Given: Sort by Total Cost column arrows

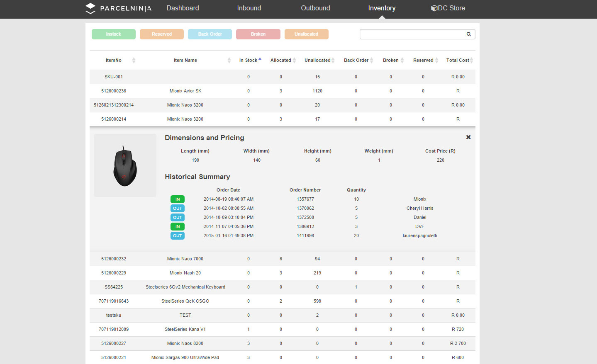Looking at the screenshot, I should coord(471,60).
